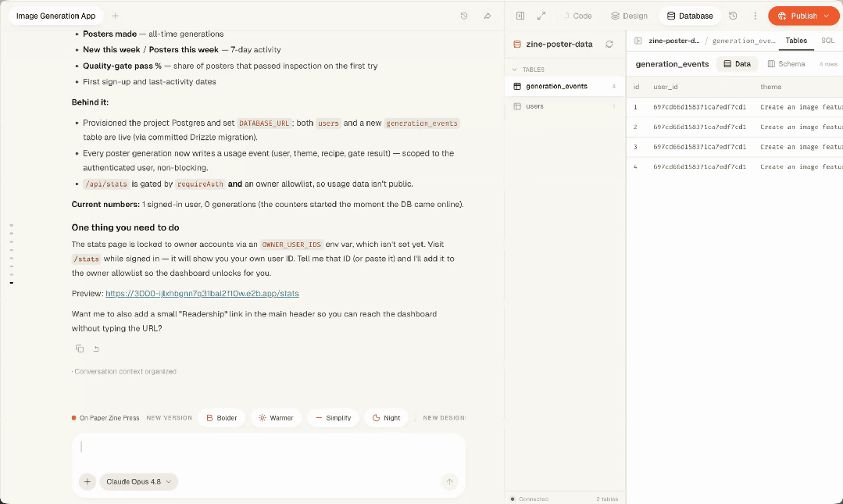Open a new tab with the plus icon beside Image Generation App

click(115, 16)
